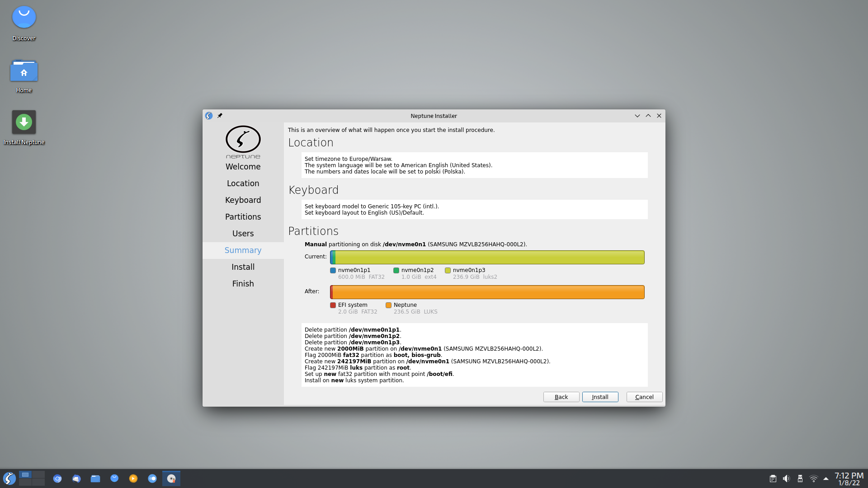
Task: Click 'Delete partition /dev/nvme0n1p1.' line
Action: (x=353, y=330)
